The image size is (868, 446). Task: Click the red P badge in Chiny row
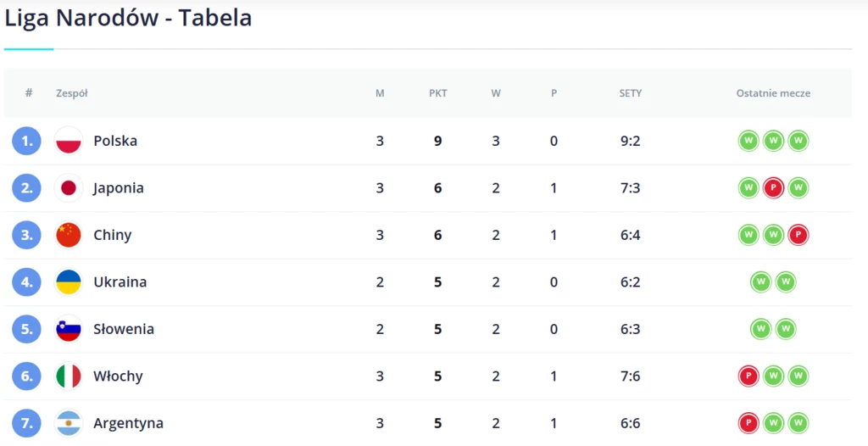pos(798,235)
